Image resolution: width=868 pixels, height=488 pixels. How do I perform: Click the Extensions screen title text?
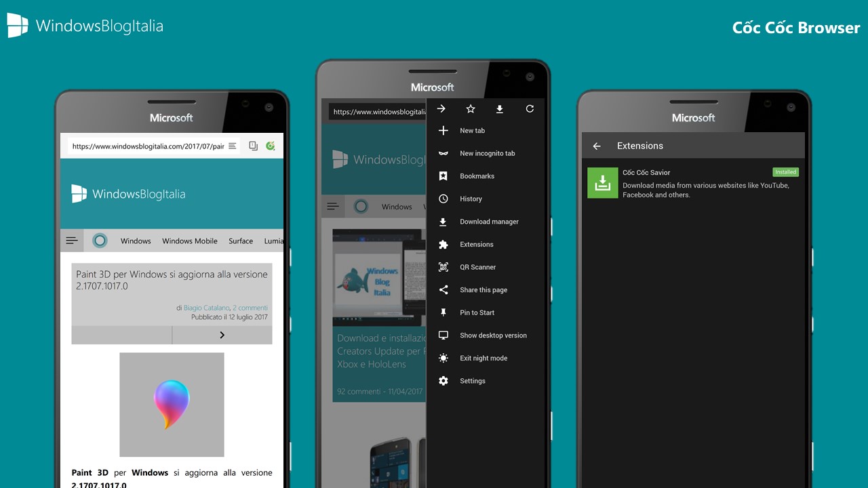[x=640, y=146]
